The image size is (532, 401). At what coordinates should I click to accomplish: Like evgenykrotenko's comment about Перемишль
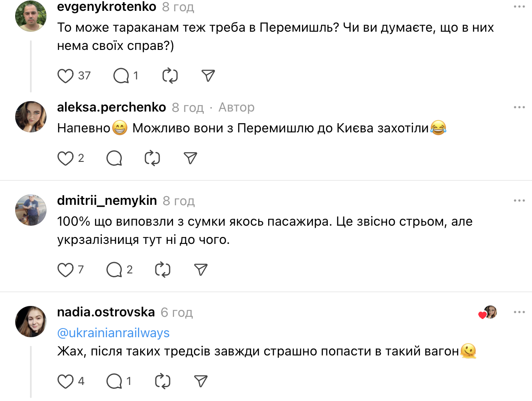tap(66, 76)
